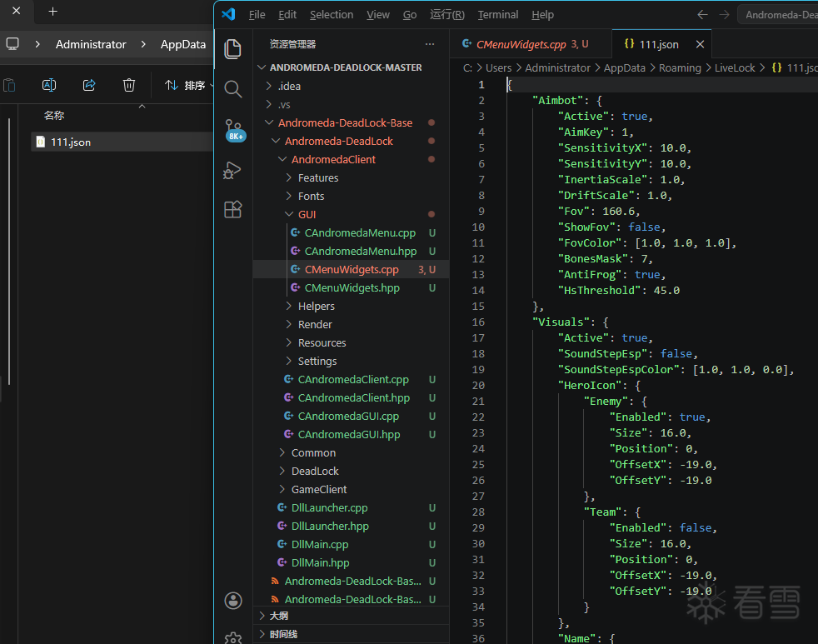
Task: Open the explorer panel more actions ellipsis
Action: [430, 44]
